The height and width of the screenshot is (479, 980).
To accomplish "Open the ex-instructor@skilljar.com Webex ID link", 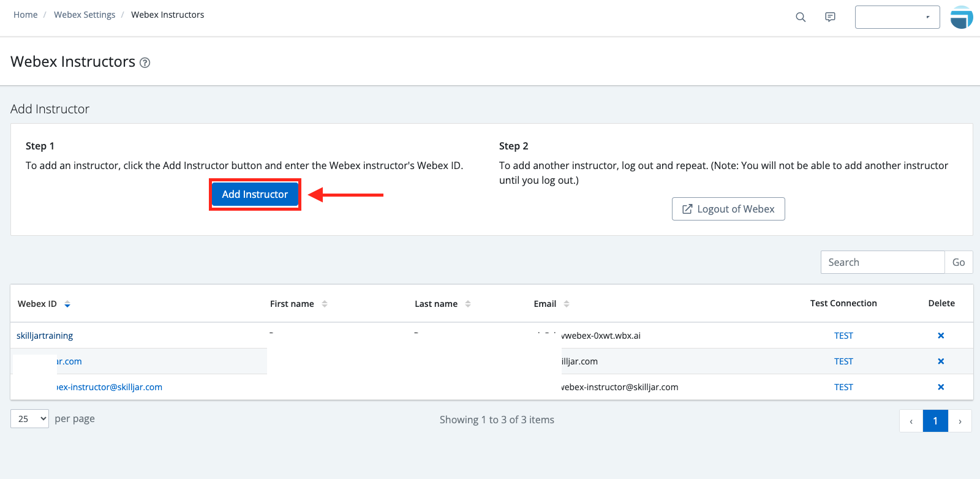I will tap(110, 387).
